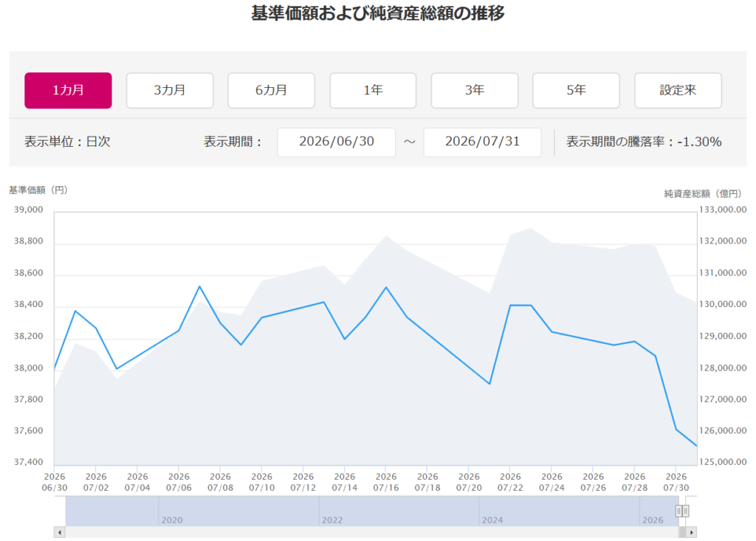Click the 2020 marker in navigator

172,520
